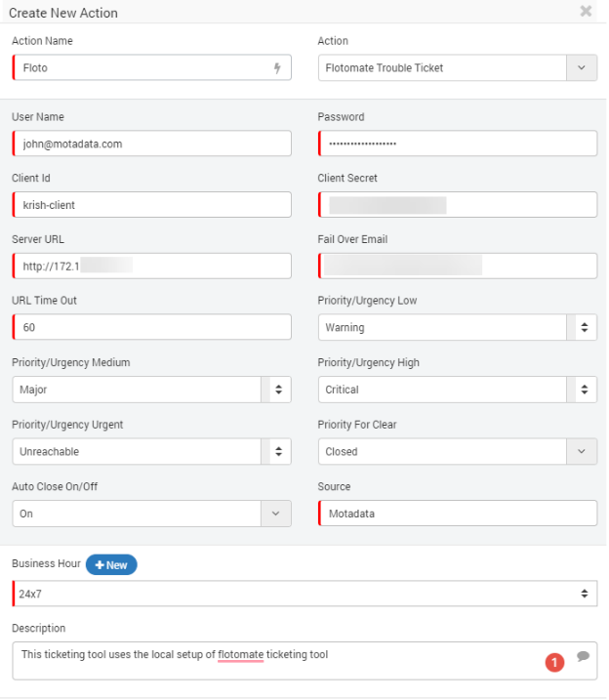Click the User Name input field
This screenshot has width=609, height=700.
pyautogui.click(x=151, y=144)
